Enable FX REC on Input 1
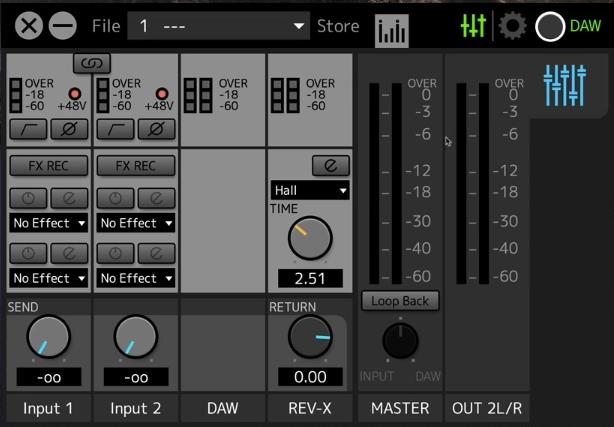 [48, 165]
